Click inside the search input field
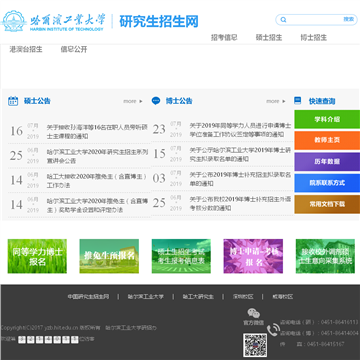The width and height of the screenshot is (360, 360). click(315, 20)
